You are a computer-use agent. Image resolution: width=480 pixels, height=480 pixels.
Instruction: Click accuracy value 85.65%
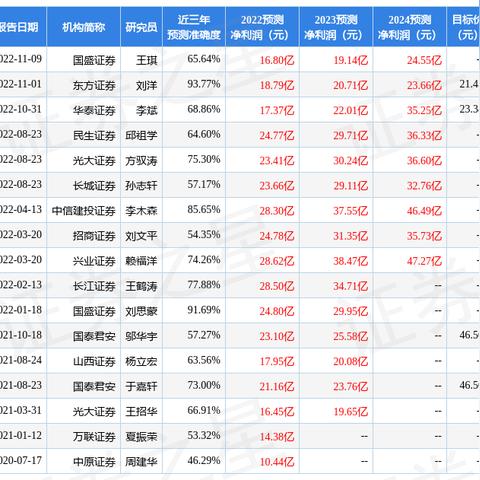(x=204, y=209)
